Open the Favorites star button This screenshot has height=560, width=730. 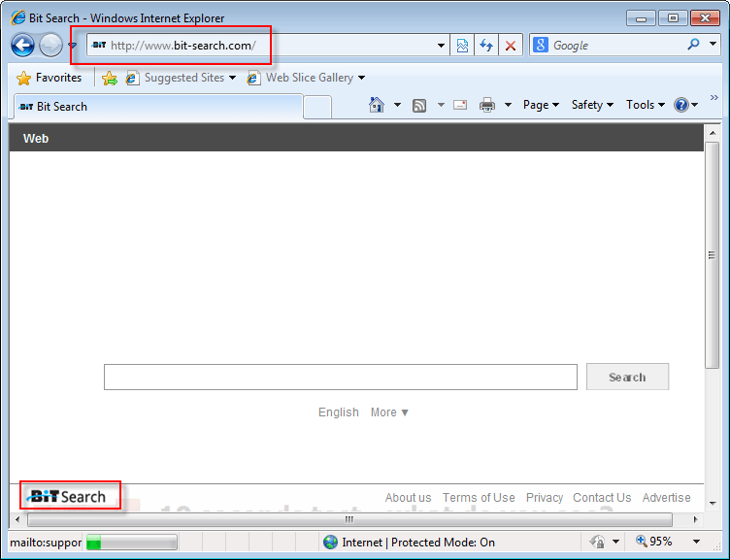49,78
